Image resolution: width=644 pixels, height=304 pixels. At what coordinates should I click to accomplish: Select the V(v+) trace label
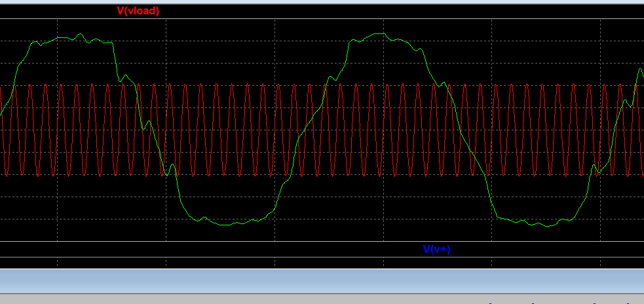click(x=436, y=249)
